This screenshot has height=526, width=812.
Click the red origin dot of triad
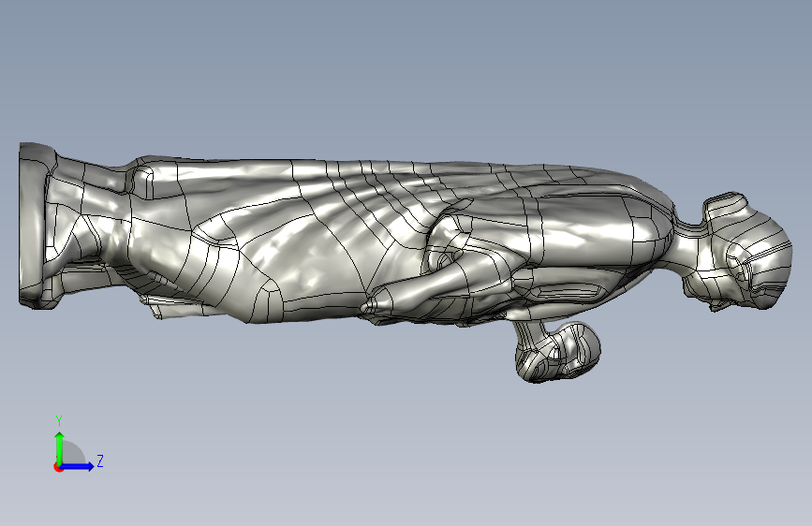58,467
